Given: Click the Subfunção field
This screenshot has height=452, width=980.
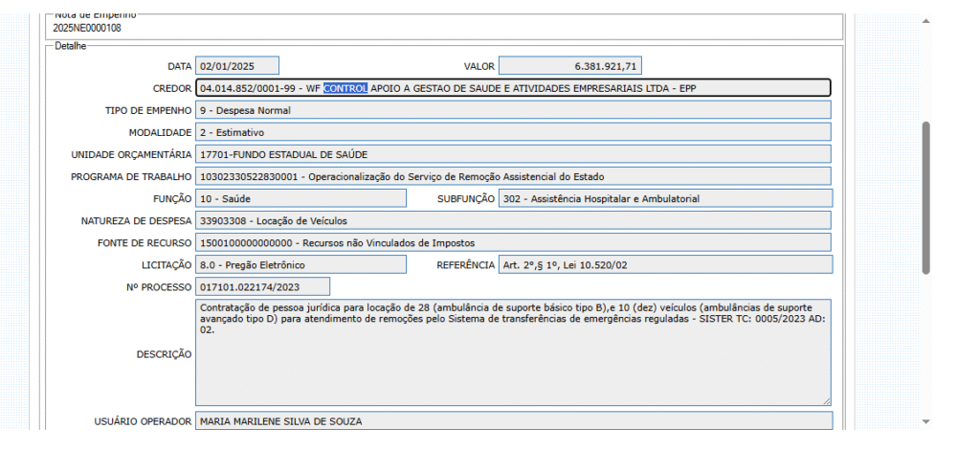Looking at the screenshot, I should (x=665, y=198).
